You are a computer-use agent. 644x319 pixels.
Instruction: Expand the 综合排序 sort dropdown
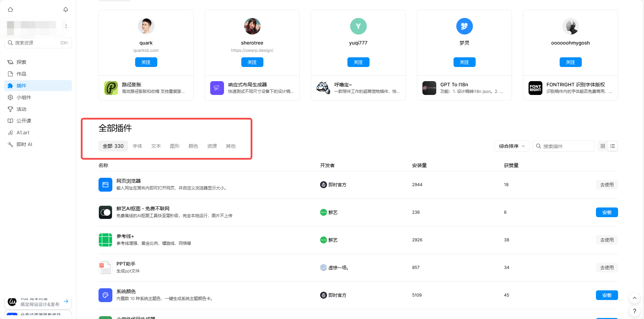512,146
